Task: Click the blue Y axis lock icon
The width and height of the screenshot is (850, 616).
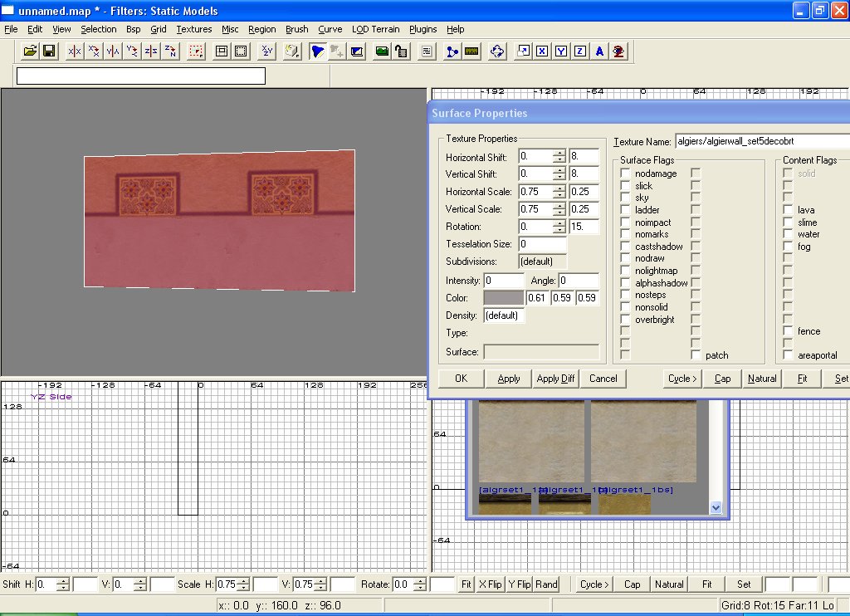Action: 561,51
